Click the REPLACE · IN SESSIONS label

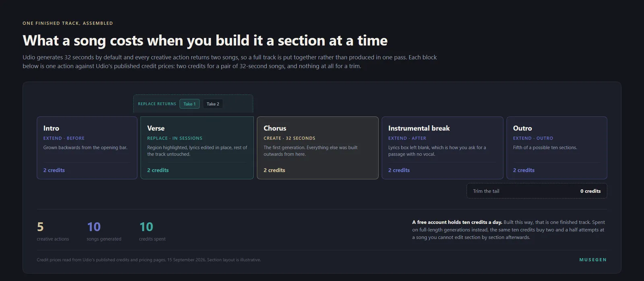point(175,138)
